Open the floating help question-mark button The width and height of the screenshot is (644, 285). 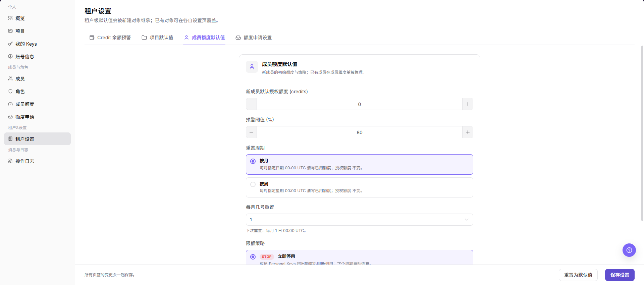coord(629,250)
